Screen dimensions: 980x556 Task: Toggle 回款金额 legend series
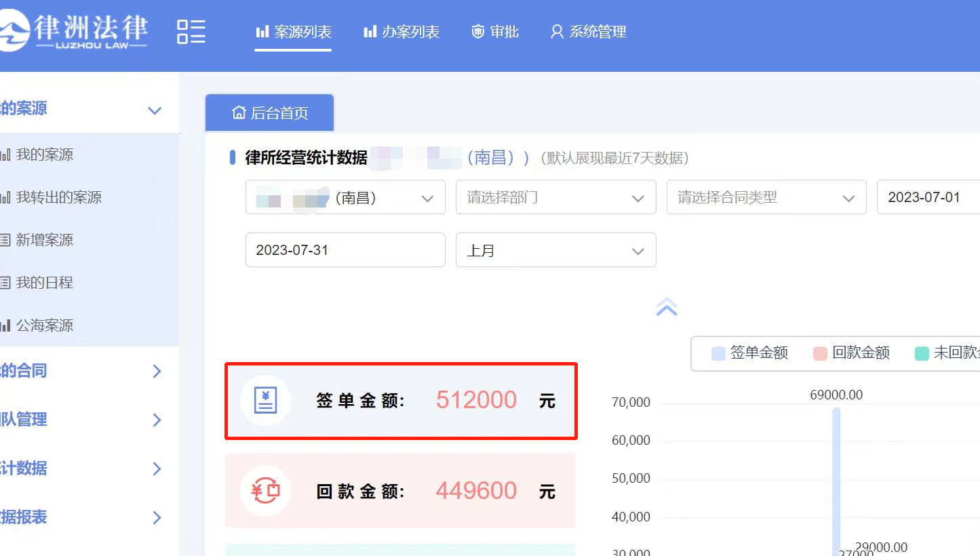pyautogui.click(x=851, y=353)
